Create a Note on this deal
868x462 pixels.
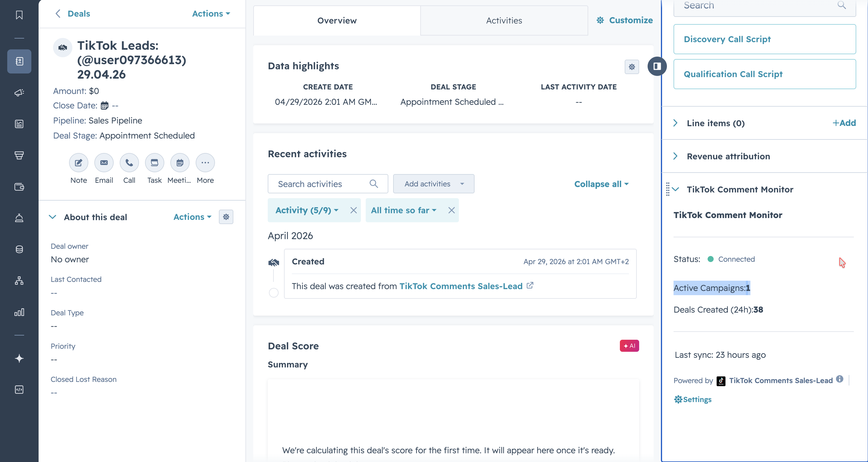point(78,163)
